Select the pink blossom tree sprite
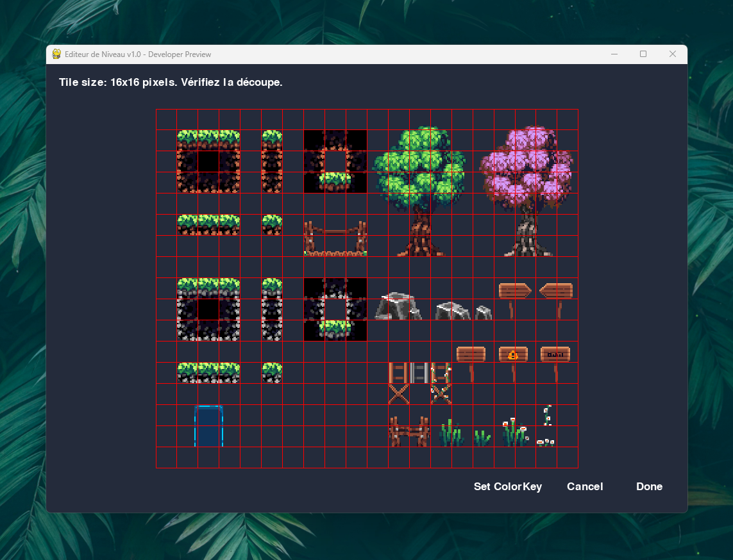Image resolution: width=733 pixels, height=560 pixels. [x=527, y=192]
